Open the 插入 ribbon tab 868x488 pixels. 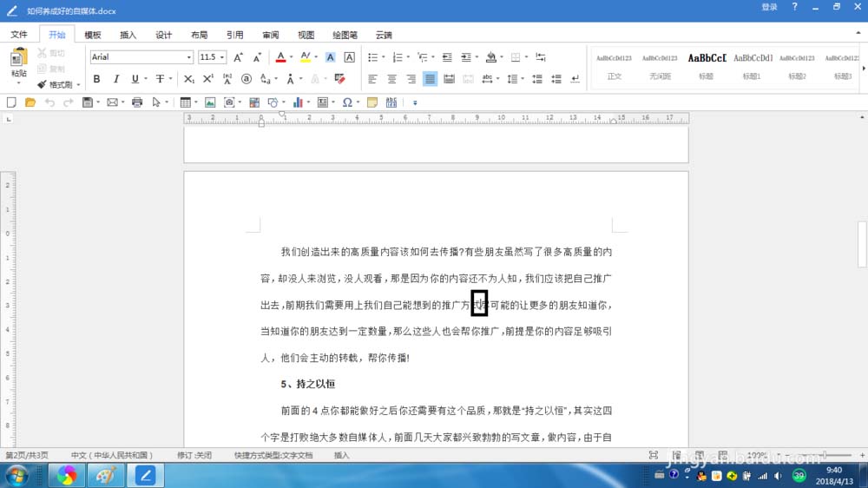(128, 35)
